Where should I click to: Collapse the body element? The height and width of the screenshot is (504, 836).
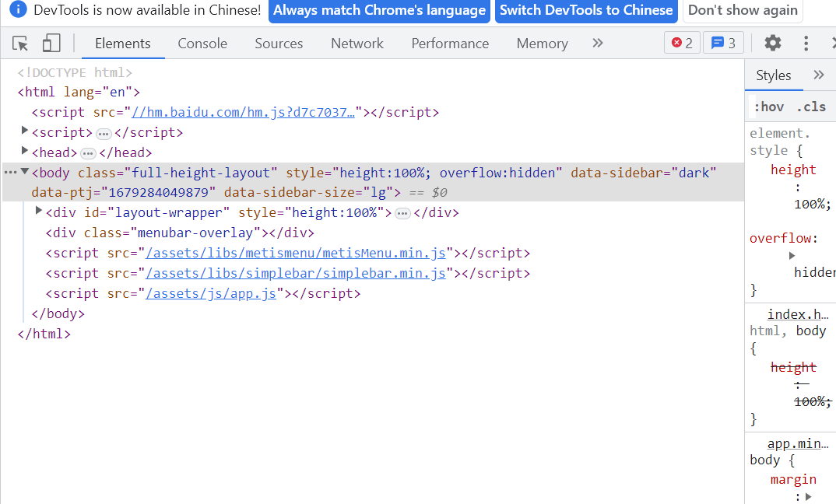tap(25, 171)
